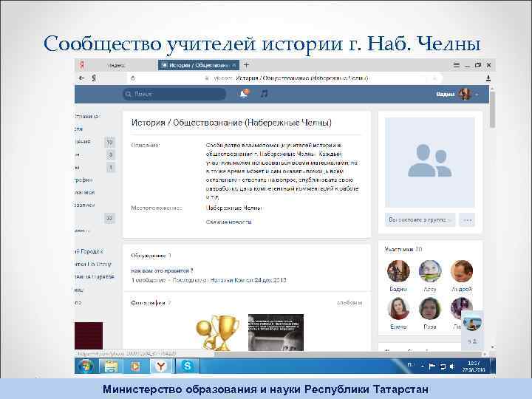The width and height of the screenshot is (532, 399).
Task: Open the Набережные Челны location link
Action: (x=233, y=208)
